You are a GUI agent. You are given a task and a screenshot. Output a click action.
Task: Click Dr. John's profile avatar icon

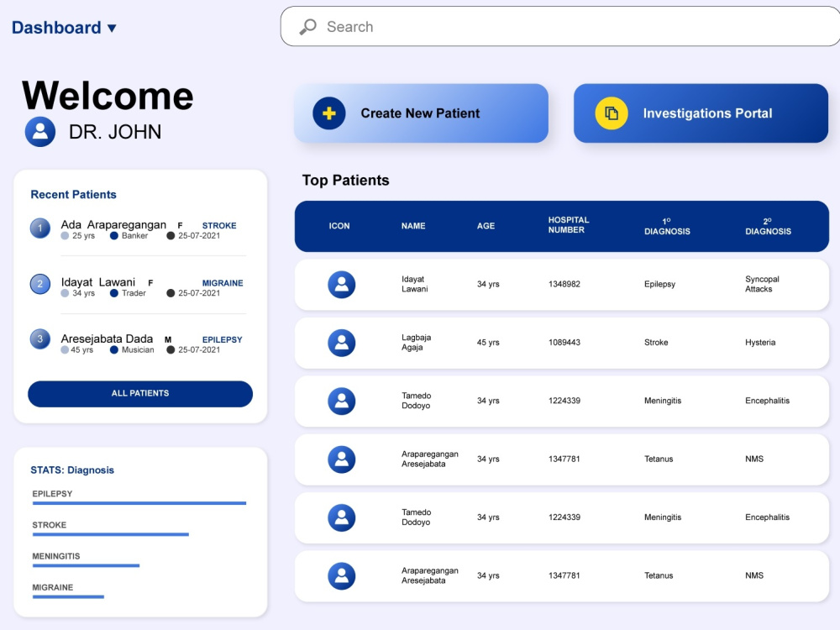click(40, 132)
